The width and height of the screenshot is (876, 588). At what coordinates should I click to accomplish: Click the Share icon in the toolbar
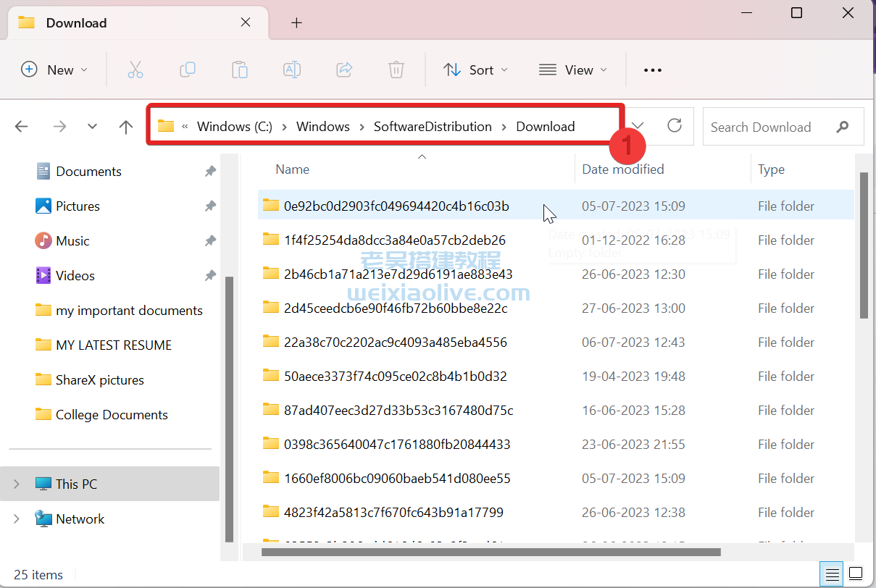click(x=344, y=70)
